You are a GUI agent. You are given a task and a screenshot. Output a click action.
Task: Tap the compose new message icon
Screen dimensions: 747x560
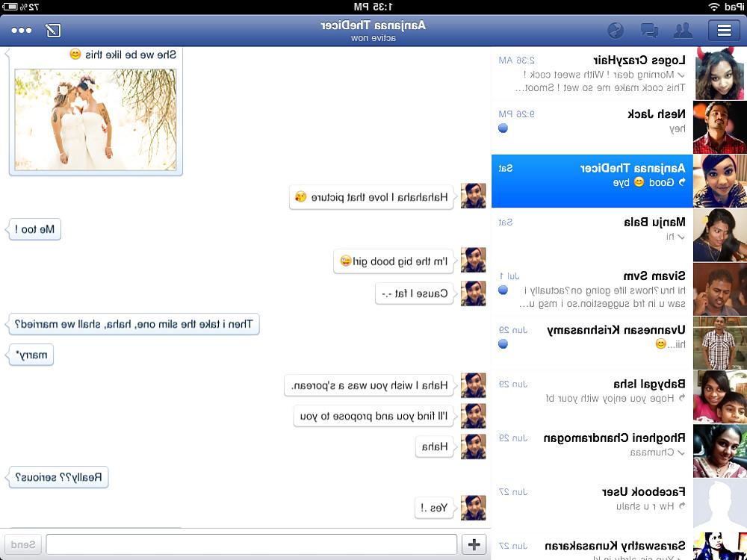[53, 31]
